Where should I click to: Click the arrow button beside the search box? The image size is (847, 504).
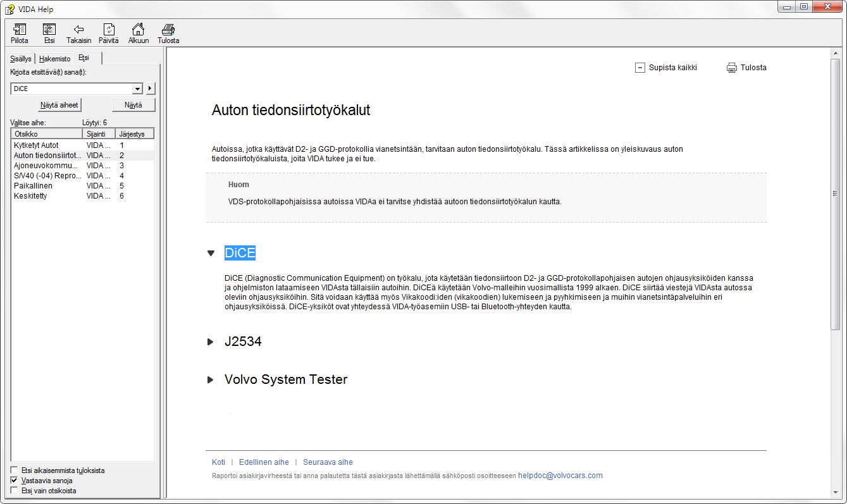coord(151,89)
